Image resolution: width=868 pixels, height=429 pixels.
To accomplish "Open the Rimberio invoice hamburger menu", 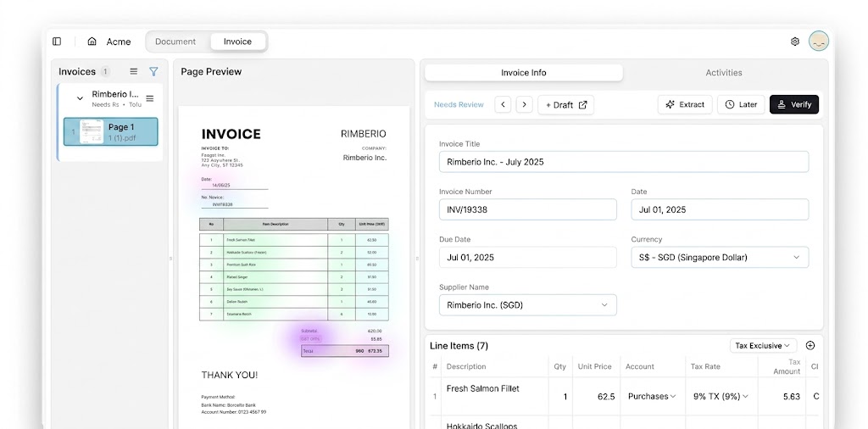I will 149,98.
